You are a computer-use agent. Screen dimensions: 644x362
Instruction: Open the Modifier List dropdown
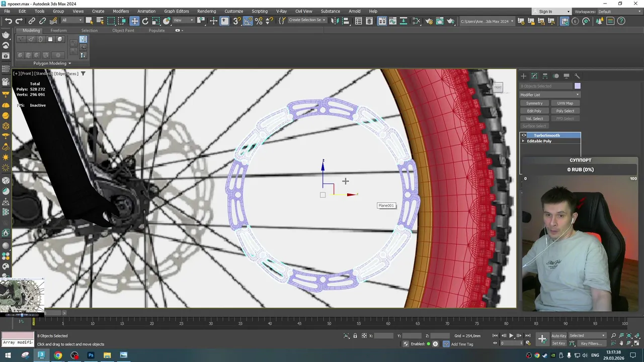[x=550, y=95]
